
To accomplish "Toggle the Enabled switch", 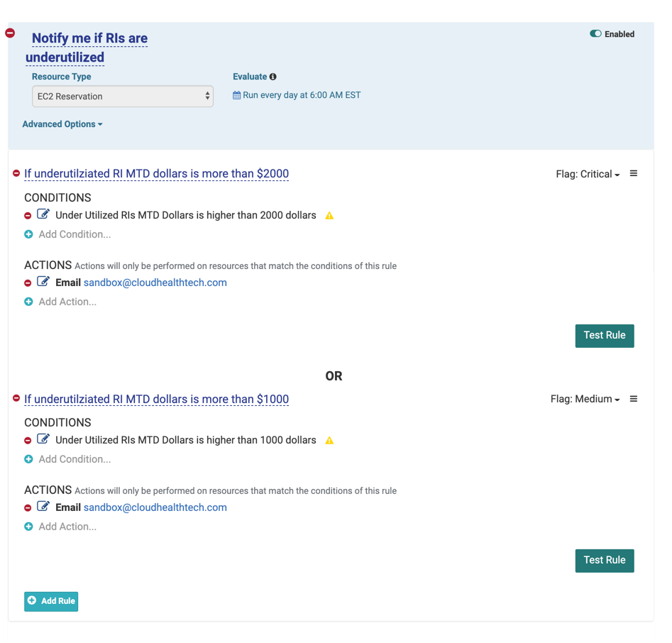I will pos(596,34).
